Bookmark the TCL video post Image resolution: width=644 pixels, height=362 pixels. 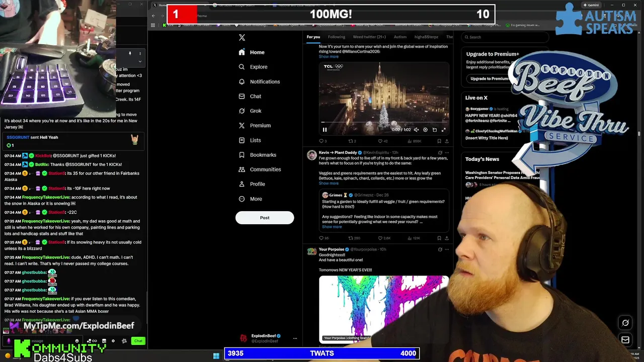point(439,141)
